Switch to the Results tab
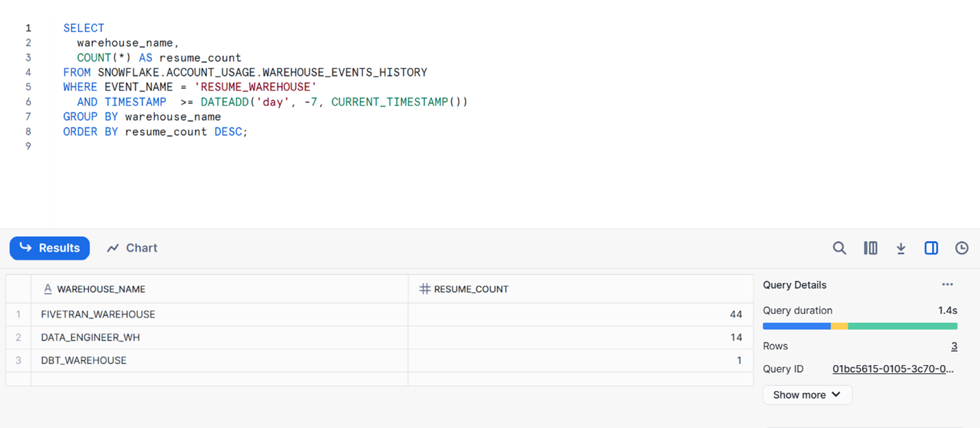The height and width of the screenshot is (428, 980). tap(49, 248)
